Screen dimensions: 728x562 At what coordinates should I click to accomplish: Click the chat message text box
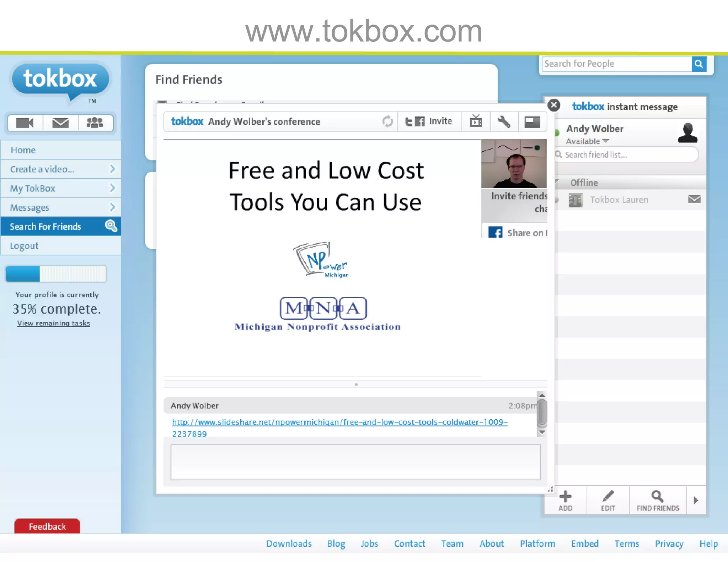pos(355,462)
